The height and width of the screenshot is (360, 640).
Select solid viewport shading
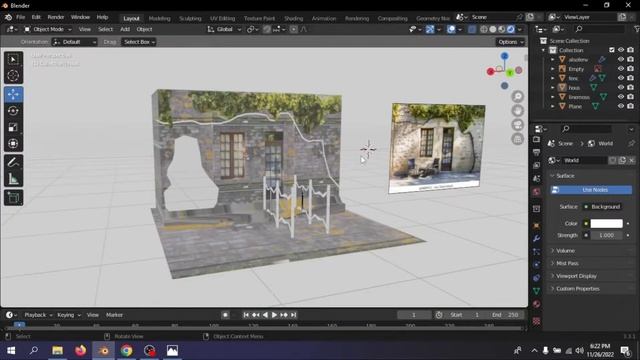coord(493,29)
